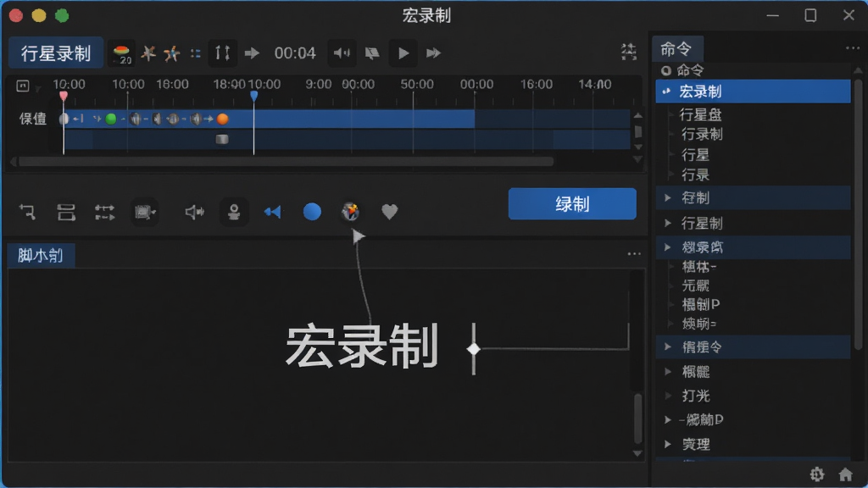Image resolution: width=868 pixels, height=488 pixels.
Task: Expand the 行星制 group arrow
Action: click(x=668, y=223)
